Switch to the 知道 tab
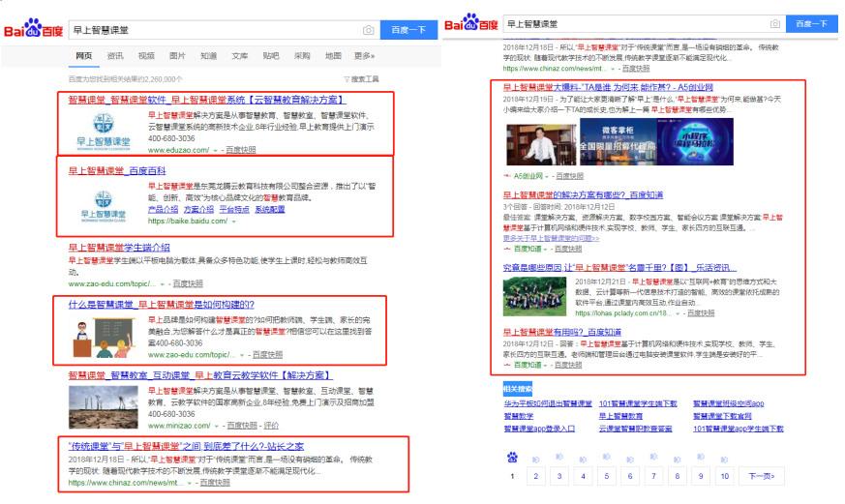Screen dimensions: 845x504 tap(208, 55)
